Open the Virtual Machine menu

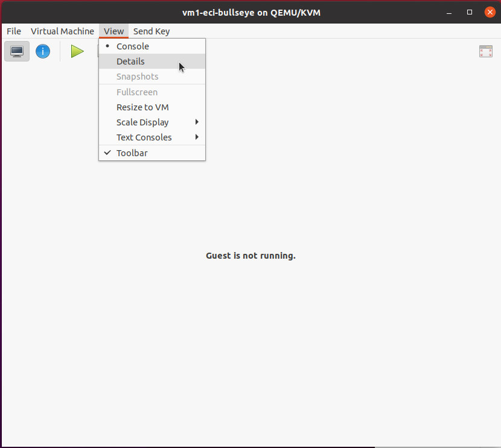[62, 31]
